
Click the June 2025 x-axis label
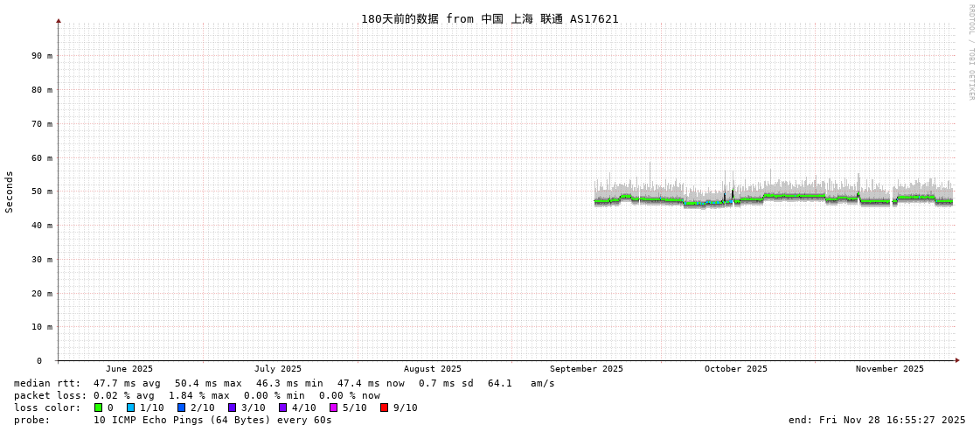tap(129, 369)
